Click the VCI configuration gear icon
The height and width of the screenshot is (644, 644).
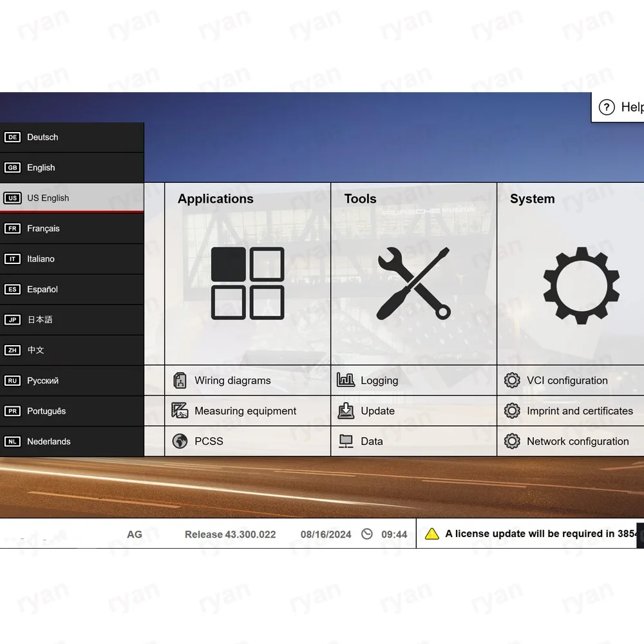[x=512, y=381]
